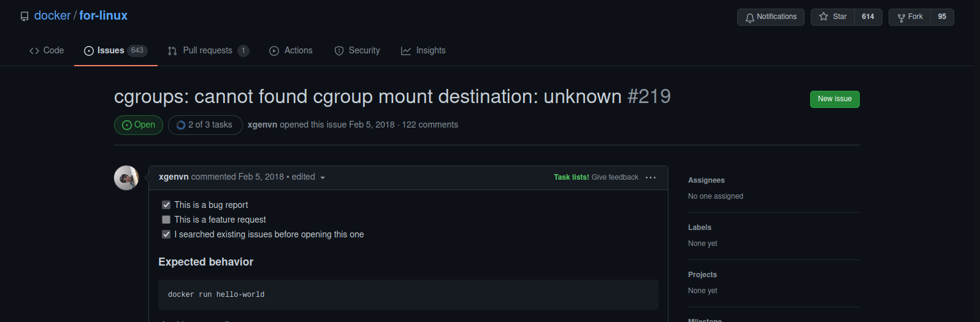980x322 pixels.
Task: Click the green New issue button
Action: (x=834, y=99)
